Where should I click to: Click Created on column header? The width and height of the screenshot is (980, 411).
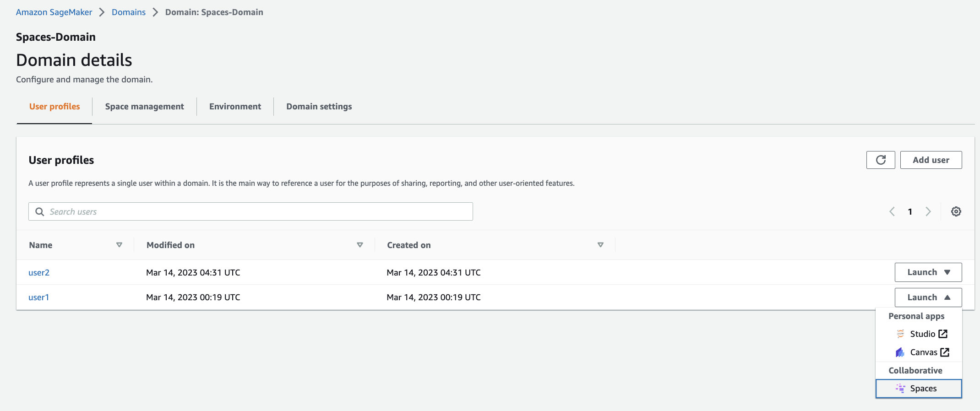coord(409,245)
